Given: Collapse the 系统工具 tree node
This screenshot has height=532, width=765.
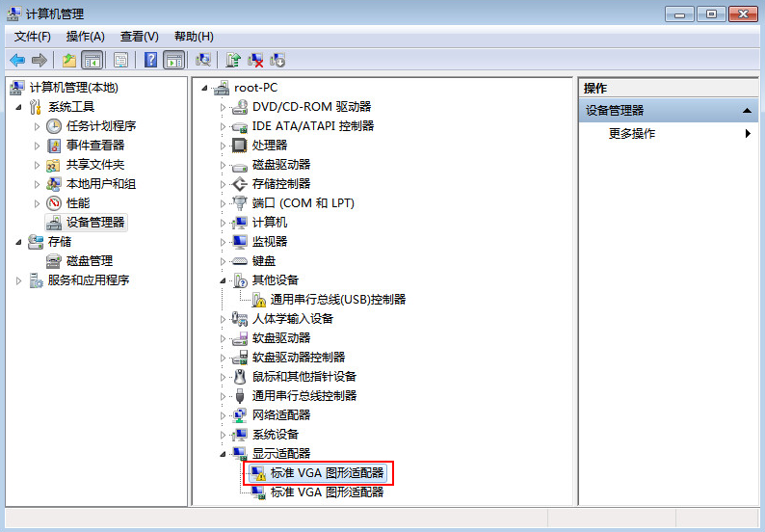Looking at the screenshot, I should (18, 107).
